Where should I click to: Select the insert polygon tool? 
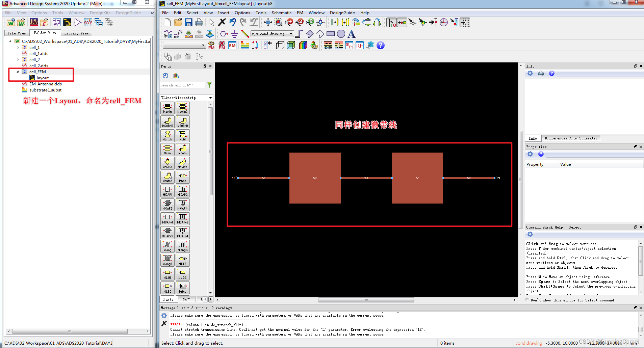310,34
